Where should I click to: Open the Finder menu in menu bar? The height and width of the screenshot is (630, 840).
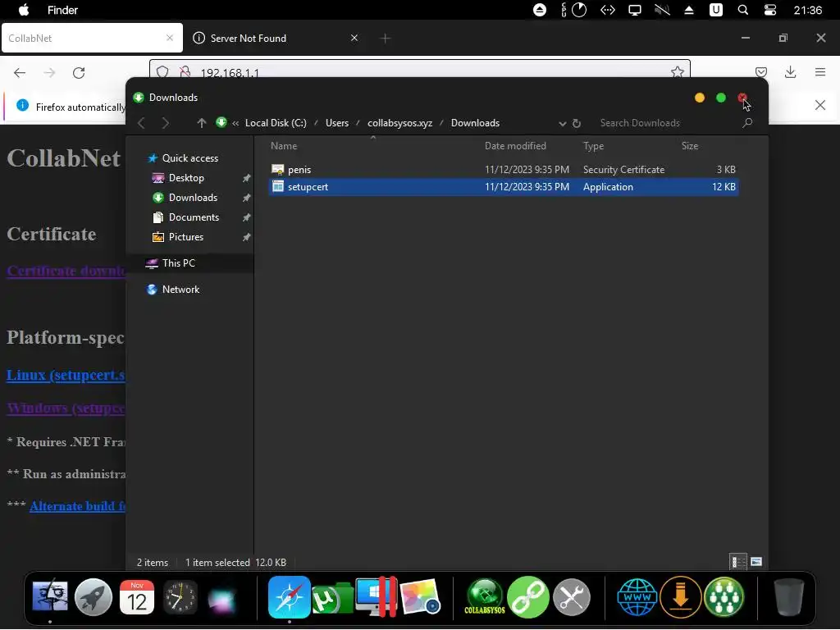tap(62, 10)
